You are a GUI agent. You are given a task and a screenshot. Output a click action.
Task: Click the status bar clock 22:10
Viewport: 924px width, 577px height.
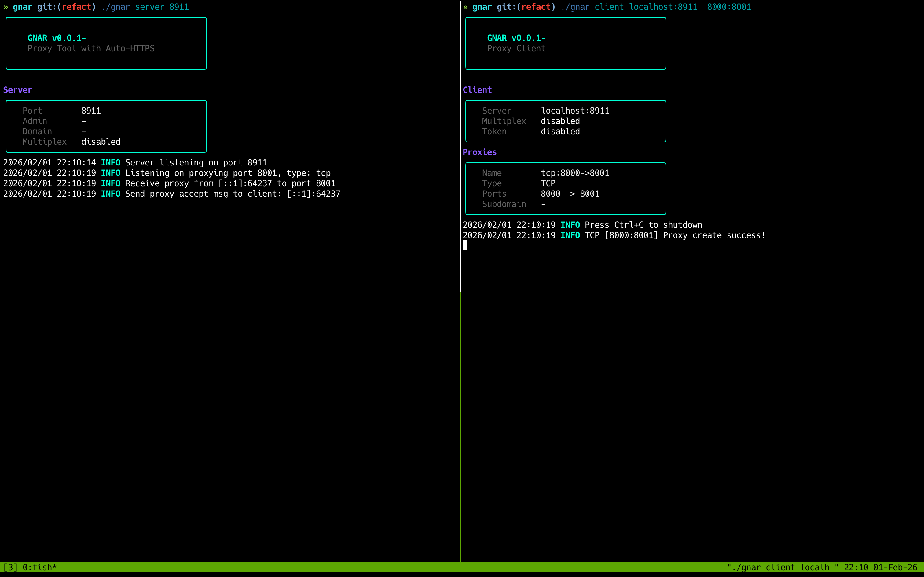[856, 567]
